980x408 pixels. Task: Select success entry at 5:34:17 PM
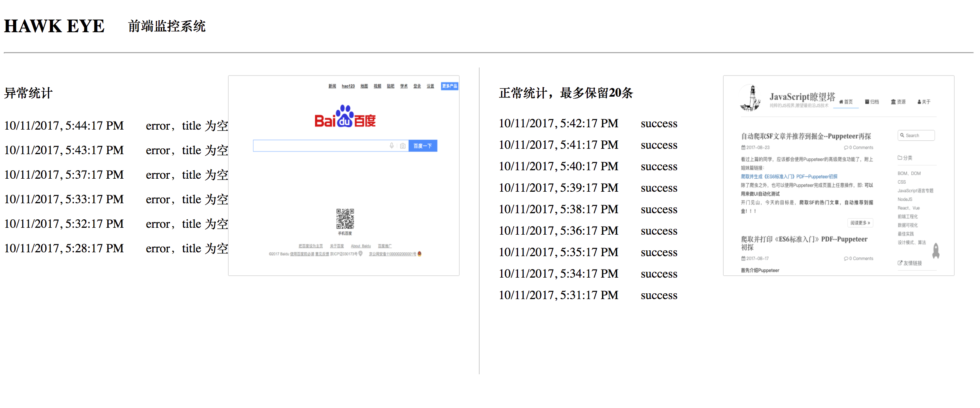(588, 274)
